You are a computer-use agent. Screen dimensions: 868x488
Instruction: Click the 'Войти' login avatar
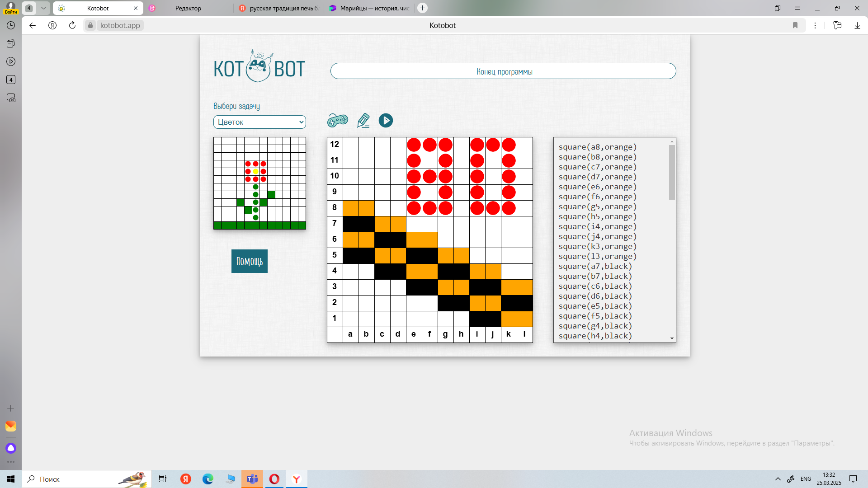(x=11, y=8)
